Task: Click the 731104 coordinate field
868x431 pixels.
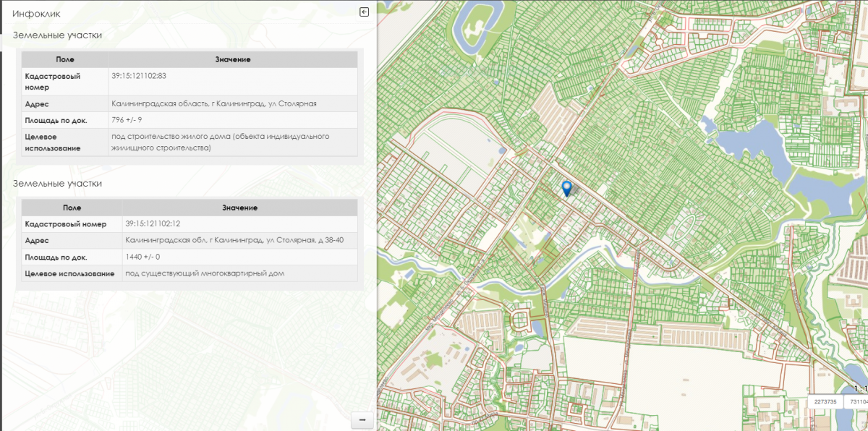Action: (x=857, y=401)
